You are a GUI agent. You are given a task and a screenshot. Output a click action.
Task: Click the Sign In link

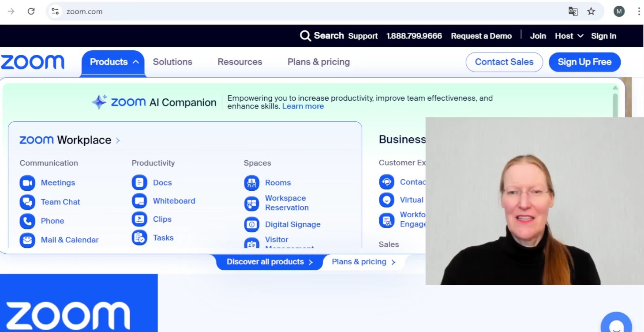(603, 36)
